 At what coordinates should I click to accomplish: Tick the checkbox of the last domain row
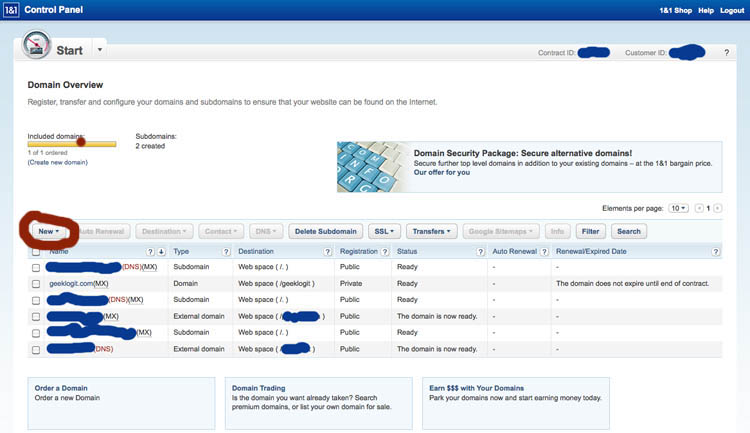coord(36,349)
